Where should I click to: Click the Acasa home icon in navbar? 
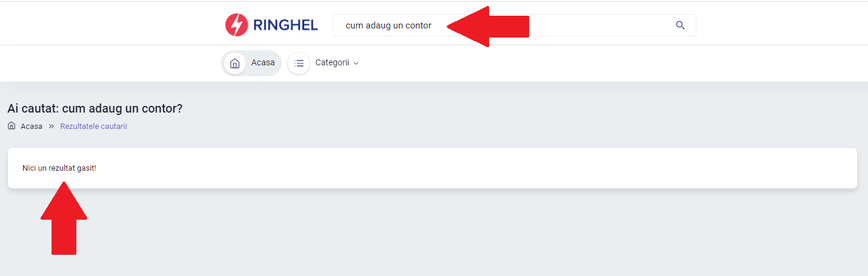tap(235, 63)
